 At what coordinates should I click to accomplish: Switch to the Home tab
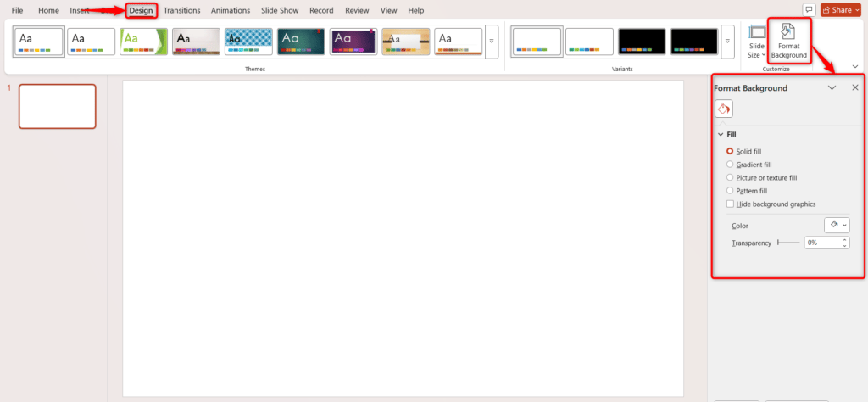tap(48, 10)
